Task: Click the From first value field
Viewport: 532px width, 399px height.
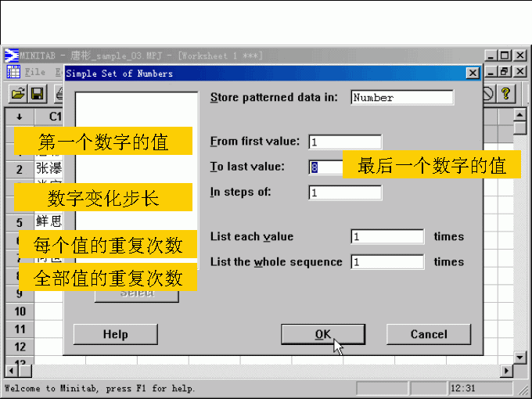Action: [345, 142]
